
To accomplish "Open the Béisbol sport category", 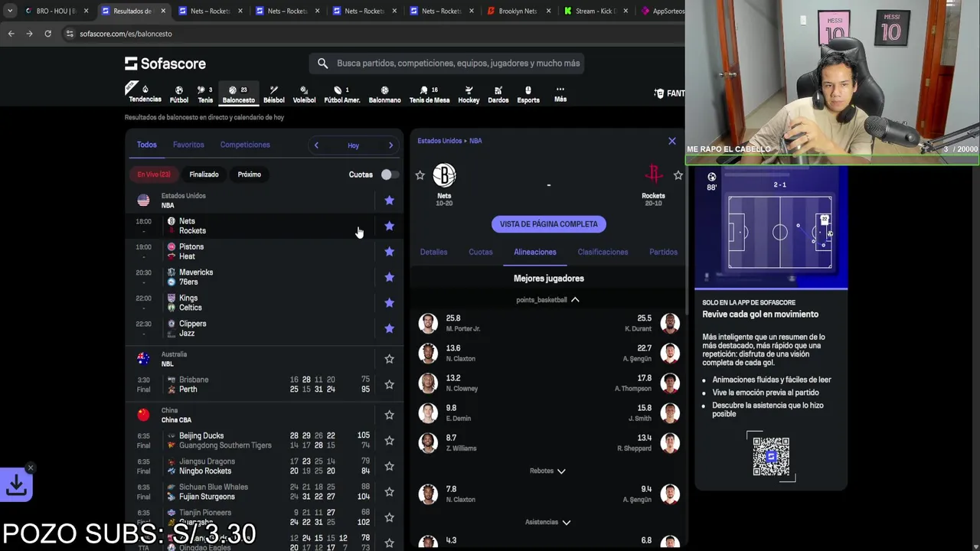I will click(x=273, y=94).
